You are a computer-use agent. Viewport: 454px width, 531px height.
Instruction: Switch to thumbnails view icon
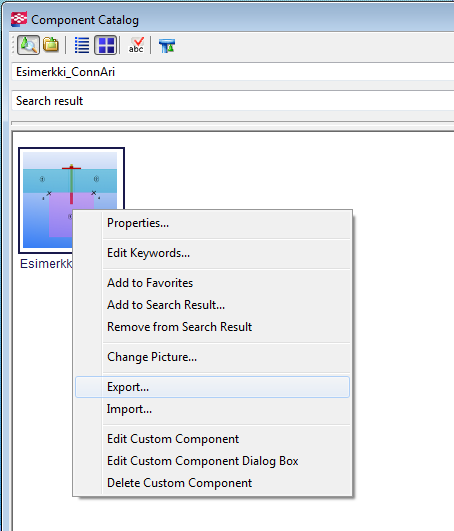pyautogui.click(x=106, y=45)
